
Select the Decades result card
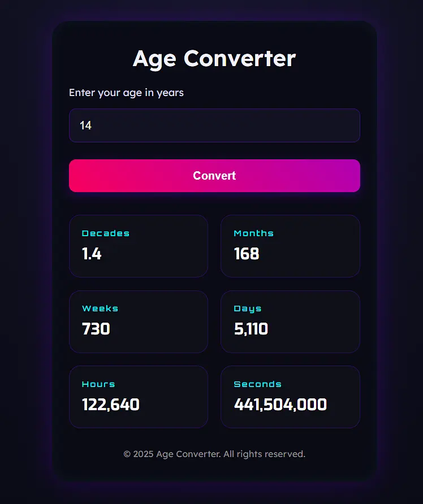pos(139,246)
